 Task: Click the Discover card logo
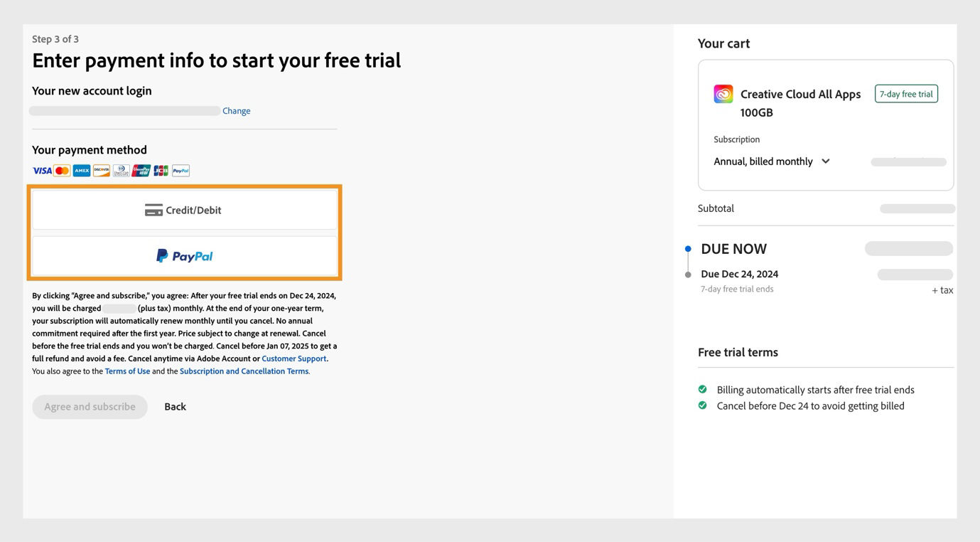click(x=102, y=171)
